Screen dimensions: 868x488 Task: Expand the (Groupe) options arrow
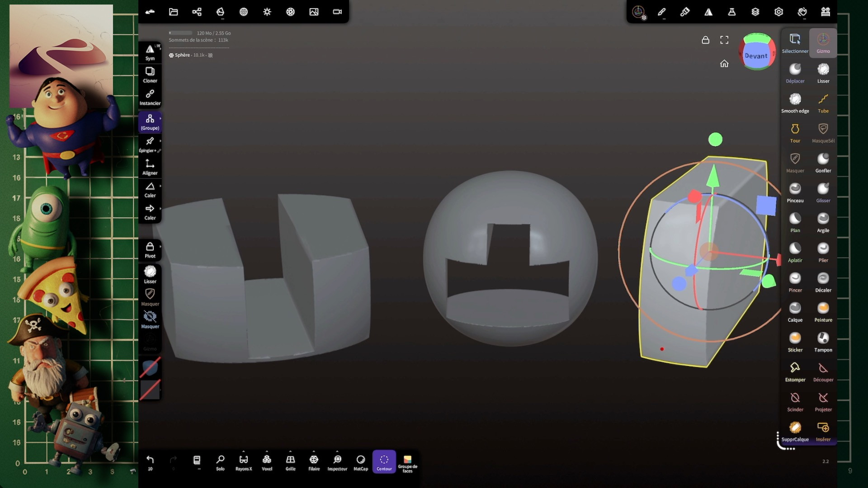coord(160,118)
